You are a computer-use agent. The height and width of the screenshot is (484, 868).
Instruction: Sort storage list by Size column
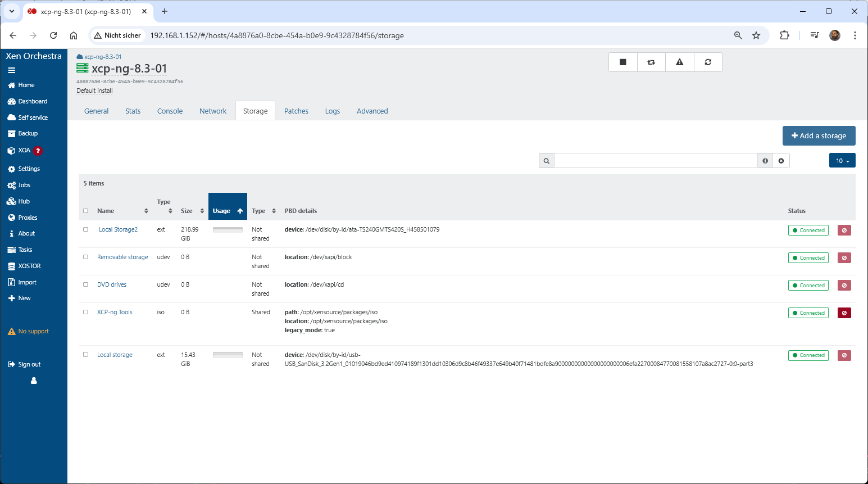tap(192, 211)
